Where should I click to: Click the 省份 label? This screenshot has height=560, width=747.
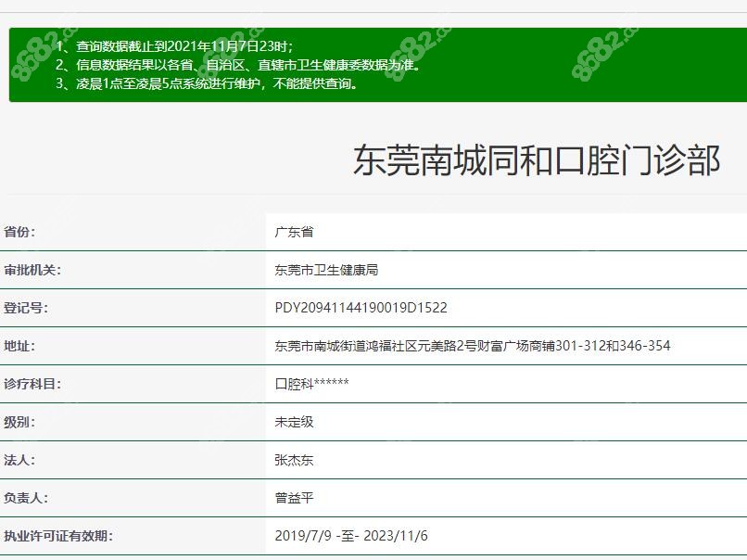(19, 232)
